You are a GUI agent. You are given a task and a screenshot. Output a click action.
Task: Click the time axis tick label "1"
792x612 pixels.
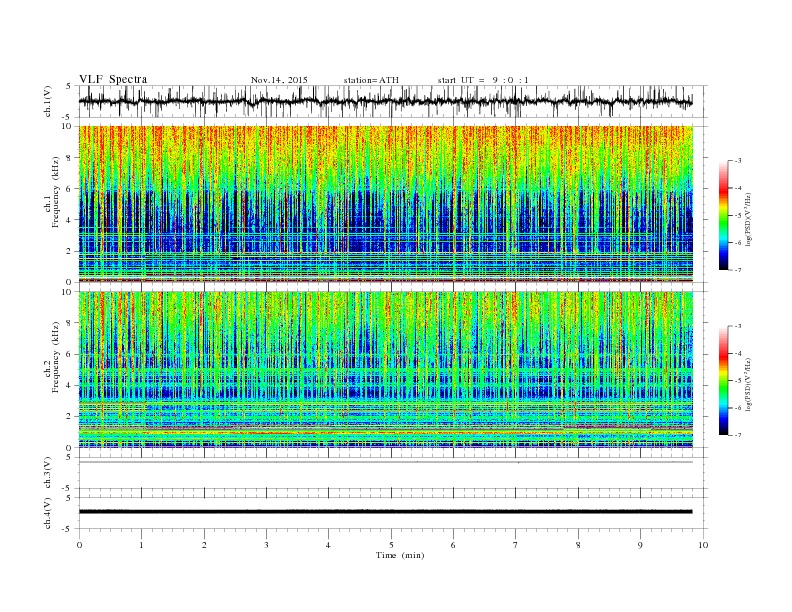pos(141,545)
